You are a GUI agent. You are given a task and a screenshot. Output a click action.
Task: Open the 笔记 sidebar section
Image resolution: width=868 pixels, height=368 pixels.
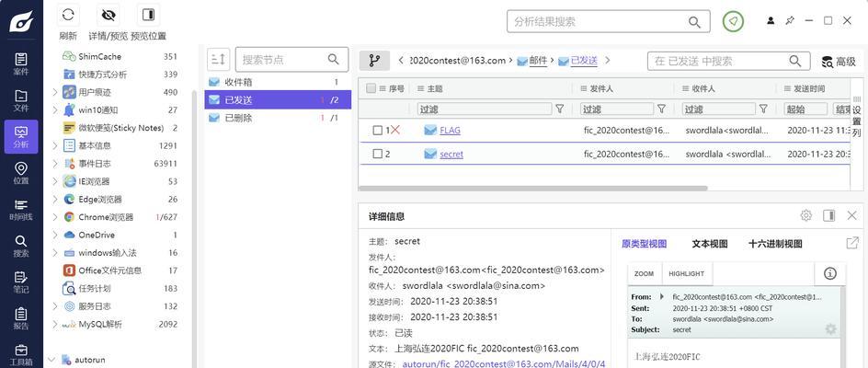pyautogui.click(x=21, y=282)
